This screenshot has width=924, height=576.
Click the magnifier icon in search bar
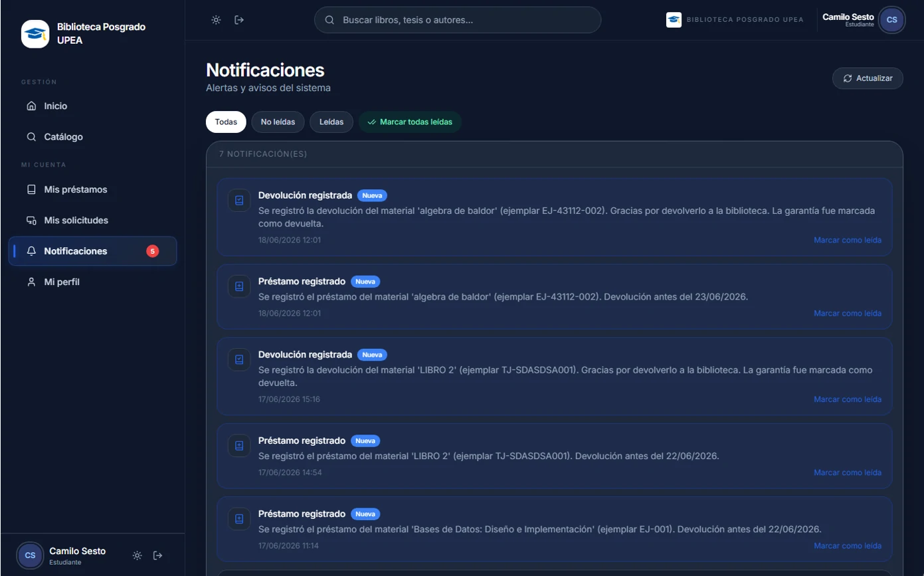329,20
